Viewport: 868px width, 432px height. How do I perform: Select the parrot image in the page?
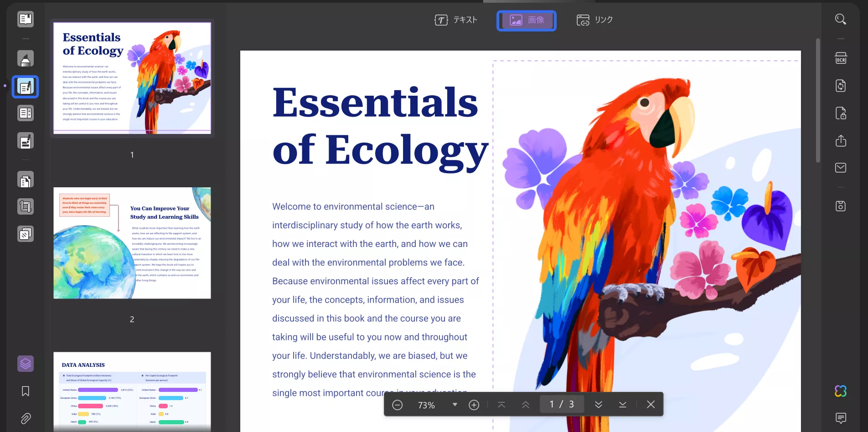pos(647,246)
